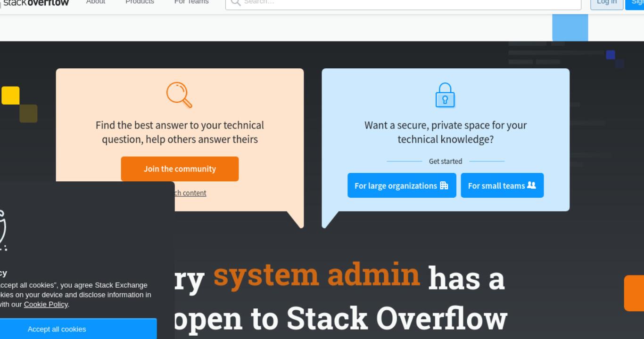Select For small teams button
This screenshot has width=644, height=339.
(x=502, y=186)
